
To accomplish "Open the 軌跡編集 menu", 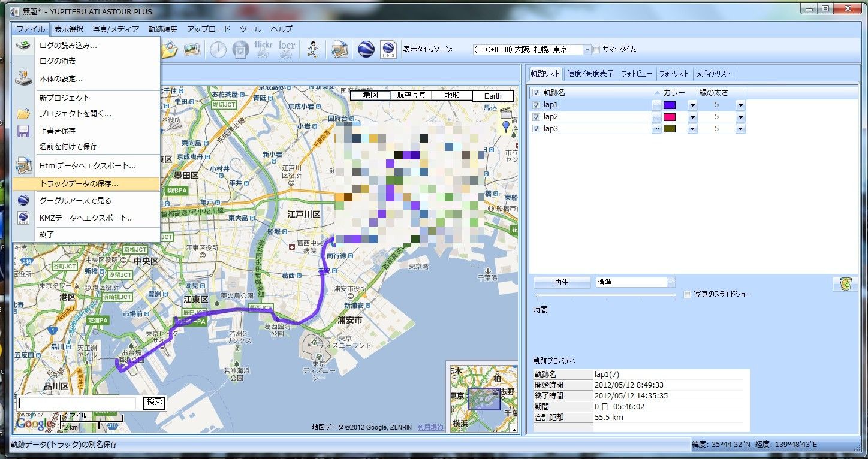I will point(163,29).
